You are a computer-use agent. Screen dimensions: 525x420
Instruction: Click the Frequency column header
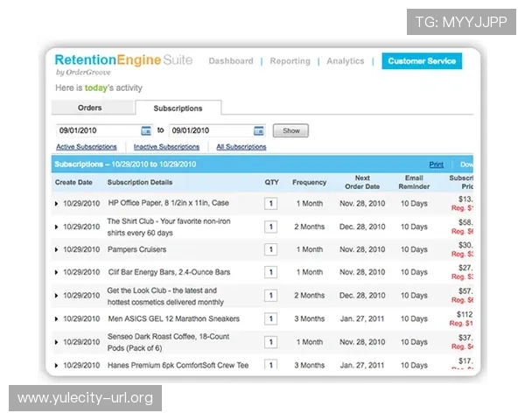pos(310,182)
